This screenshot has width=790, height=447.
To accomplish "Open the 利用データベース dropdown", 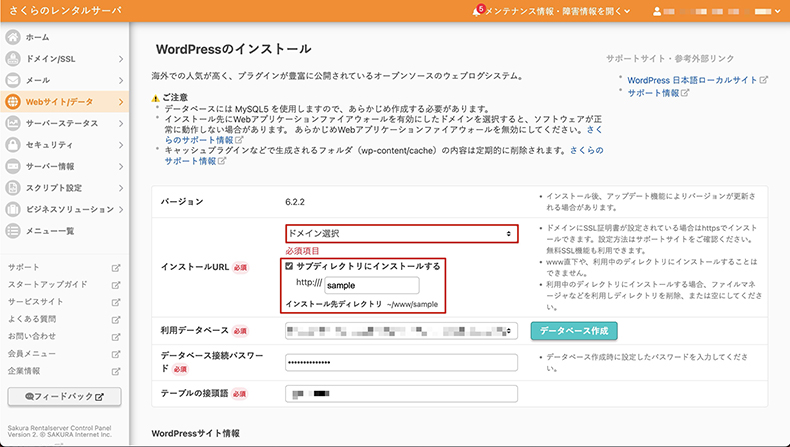I will (402, 331).
